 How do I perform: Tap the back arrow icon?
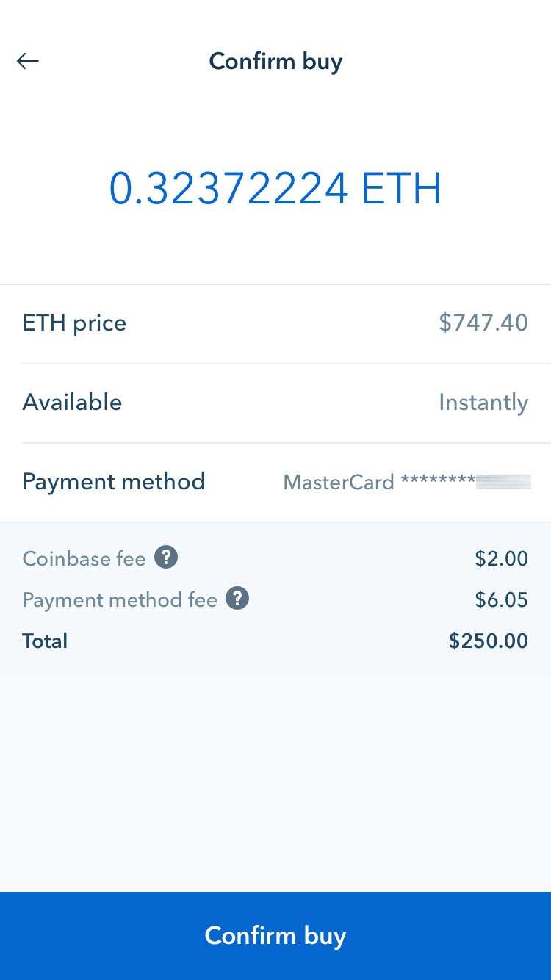(28, 61)
